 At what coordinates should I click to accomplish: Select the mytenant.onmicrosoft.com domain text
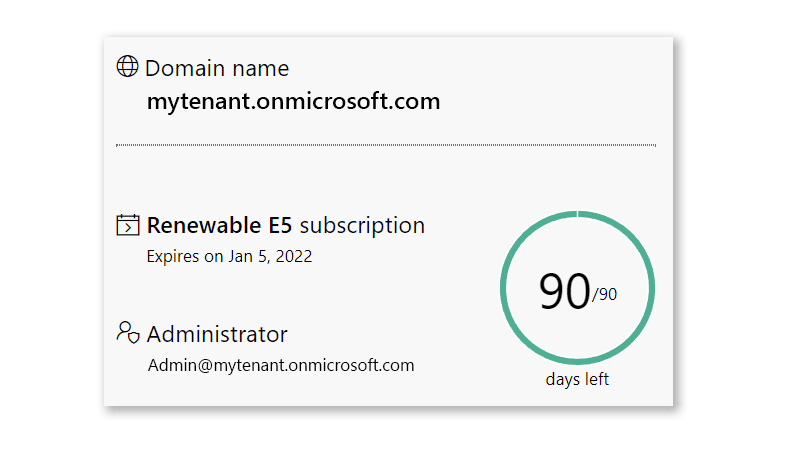293,101
